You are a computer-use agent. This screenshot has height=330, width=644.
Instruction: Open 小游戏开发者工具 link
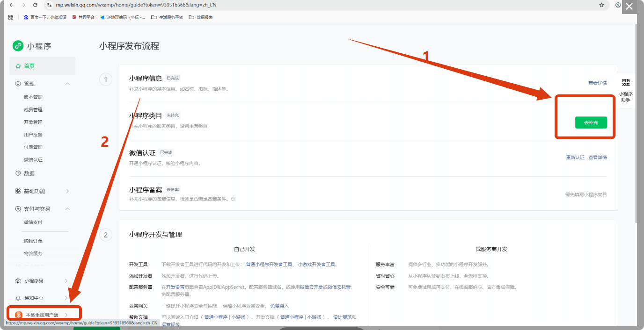click(x=317, y=265)
